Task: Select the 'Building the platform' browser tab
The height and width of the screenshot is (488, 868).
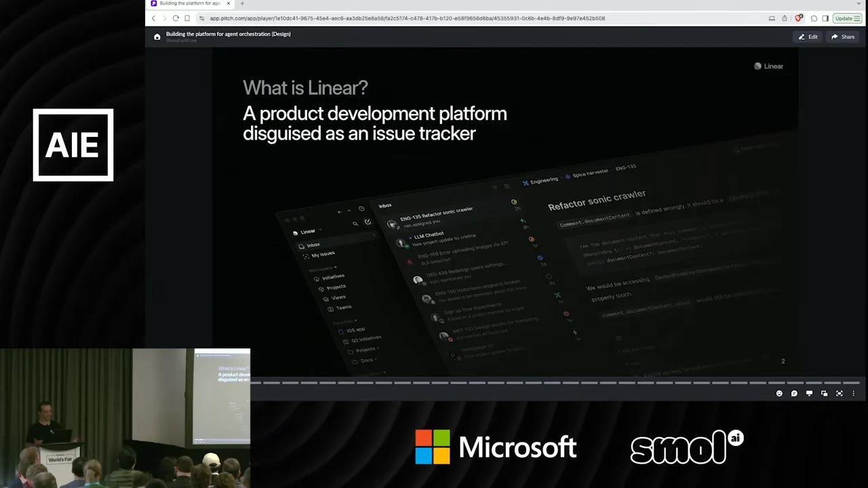Action: (190, 3)
